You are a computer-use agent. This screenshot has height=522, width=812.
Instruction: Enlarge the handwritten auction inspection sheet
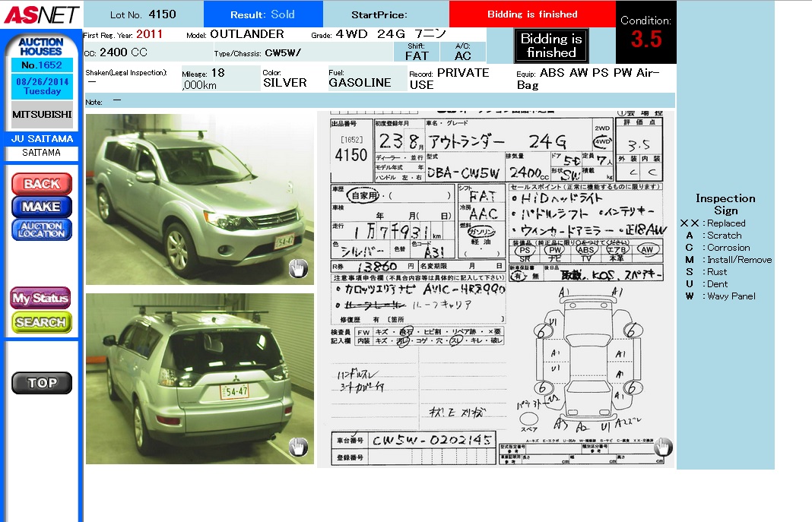[x=496, y=289]
